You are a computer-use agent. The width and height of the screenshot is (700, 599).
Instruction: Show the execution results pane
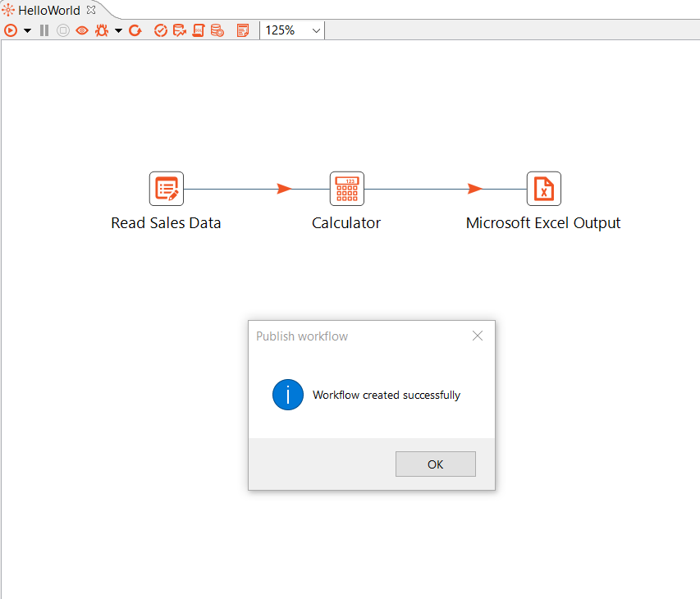pyautogui.click(x=243, y=30)
